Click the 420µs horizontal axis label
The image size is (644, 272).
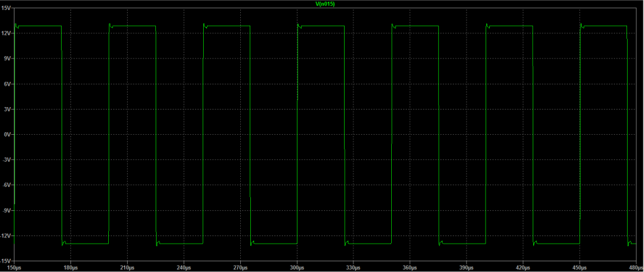524,267
